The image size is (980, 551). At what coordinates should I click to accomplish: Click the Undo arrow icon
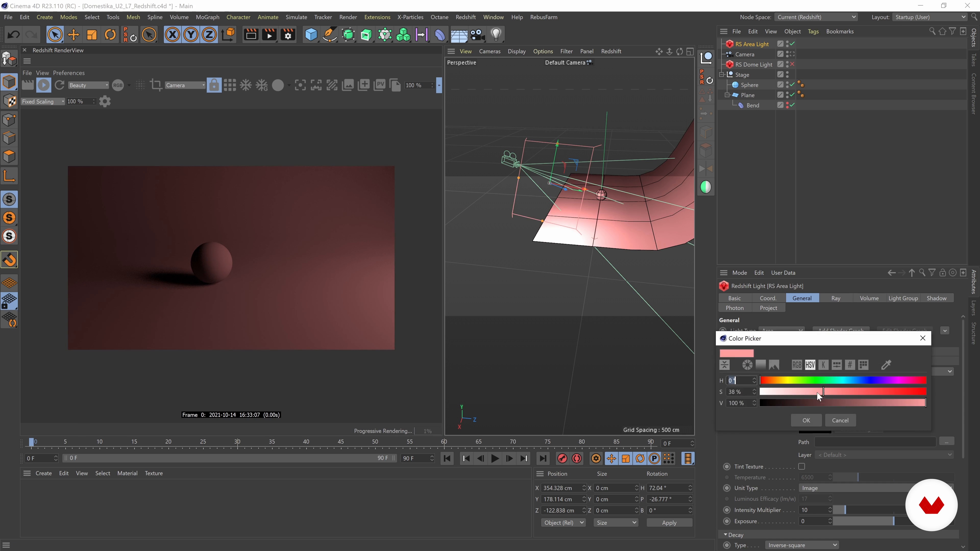point(14,35)
